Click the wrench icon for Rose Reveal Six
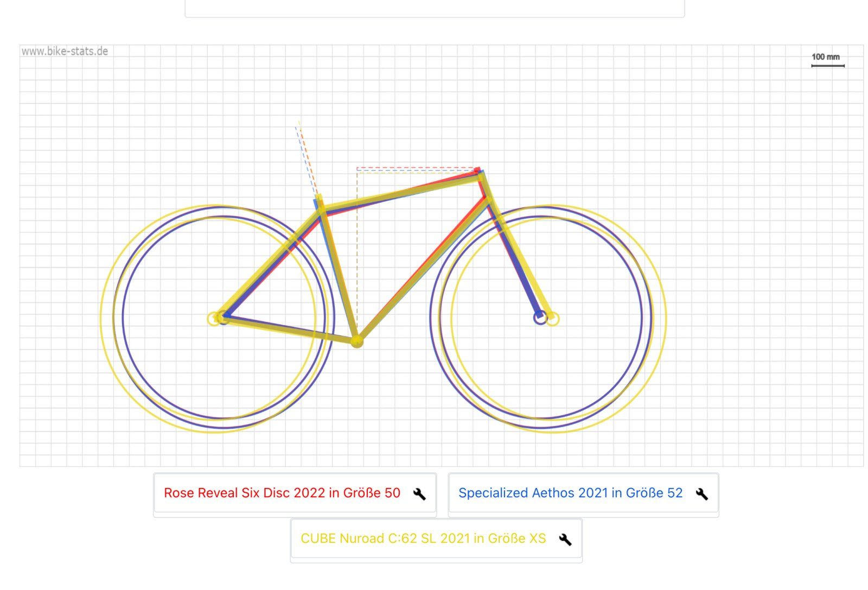868x590 pixels. coord(419,493)
